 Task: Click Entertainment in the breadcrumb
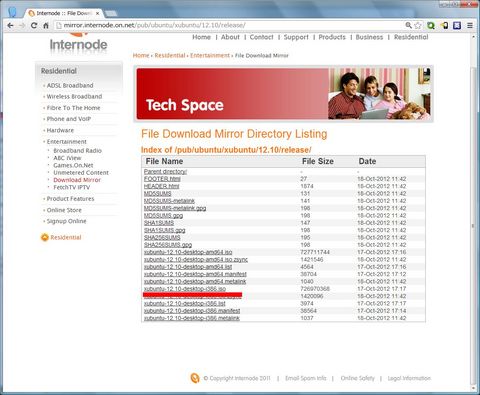point(210,55)
